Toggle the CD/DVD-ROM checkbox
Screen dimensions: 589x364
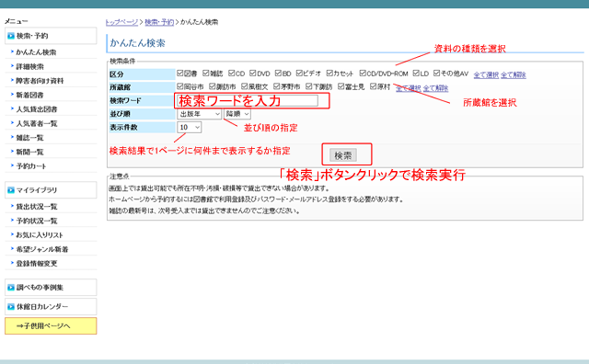tap(363, 73)
